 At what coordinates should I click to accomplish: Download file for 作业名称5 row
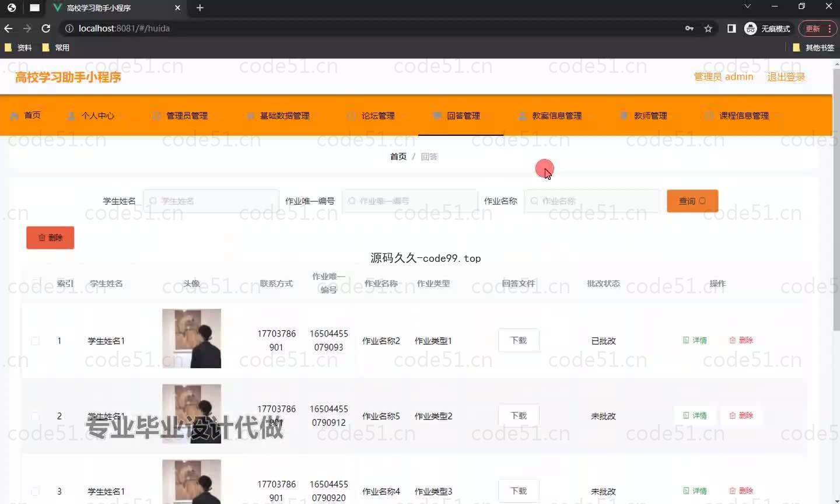519,415
